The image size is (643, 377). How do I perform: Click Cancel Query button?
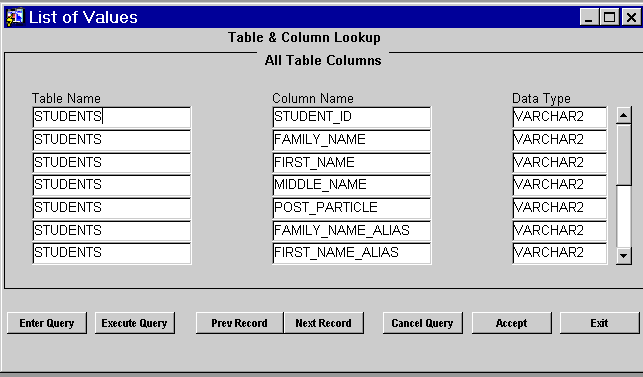point(422,323)
